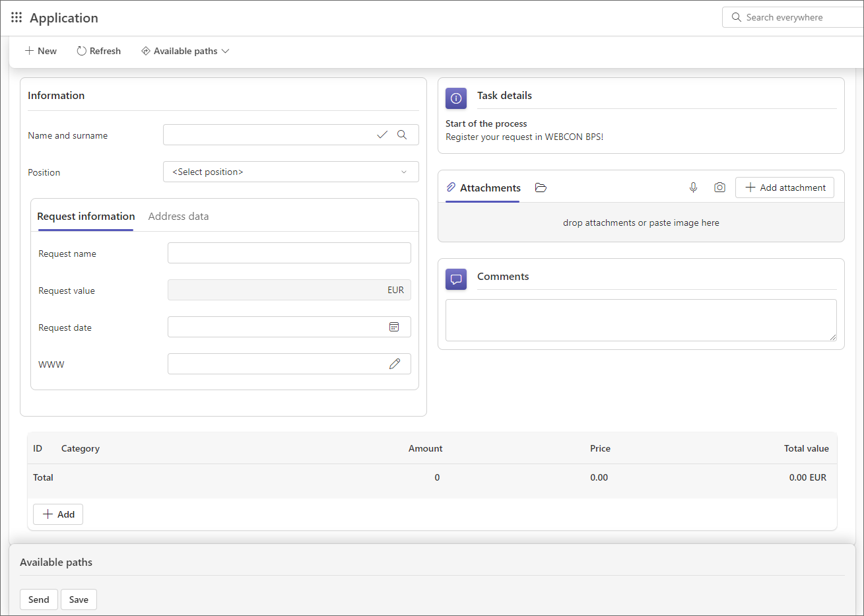
Task: Click the Amount column header
Action: coord(425,448)
